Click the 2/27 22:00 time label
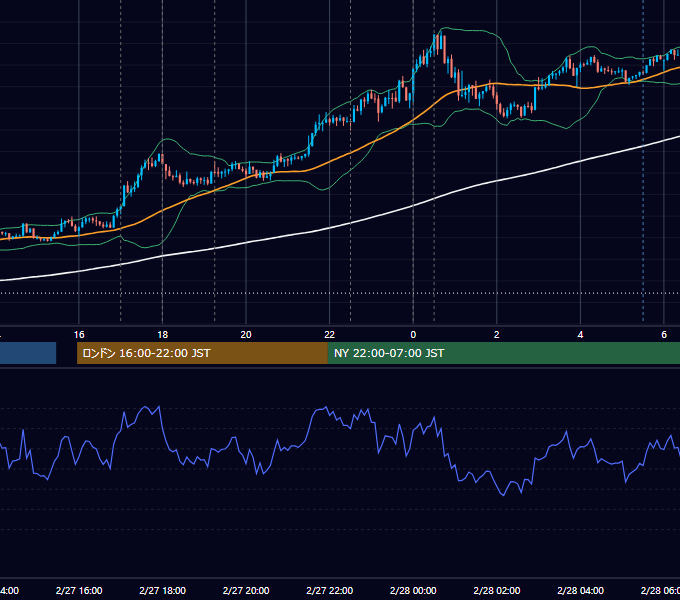 pyautogui.click(x=330, y=590)
